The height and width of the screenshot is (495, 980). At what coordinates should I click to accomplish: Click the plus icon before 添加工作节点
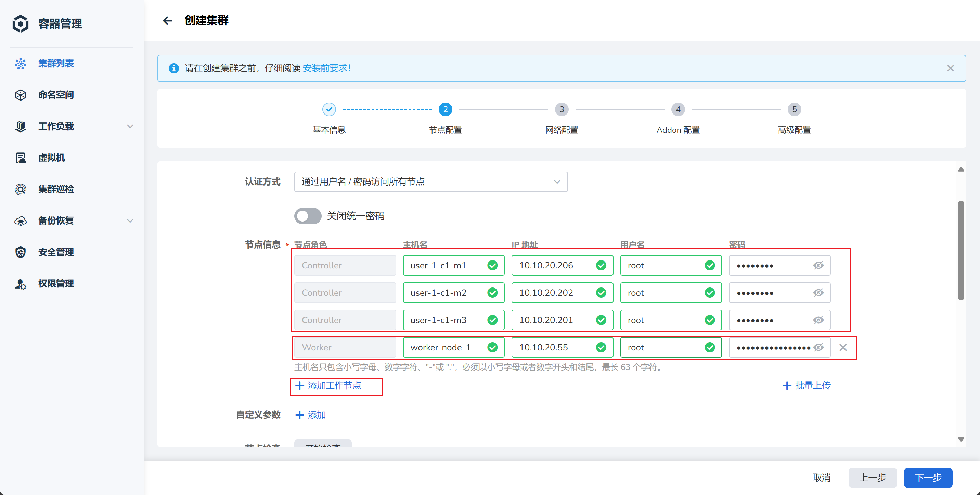point(299,386)
